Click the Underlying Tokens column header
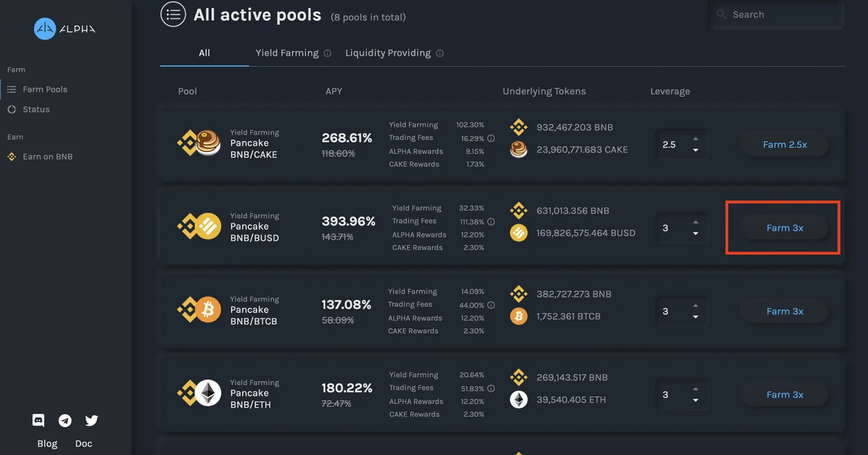868x455 pixels. pyautogui.click(x=544, y=92)
